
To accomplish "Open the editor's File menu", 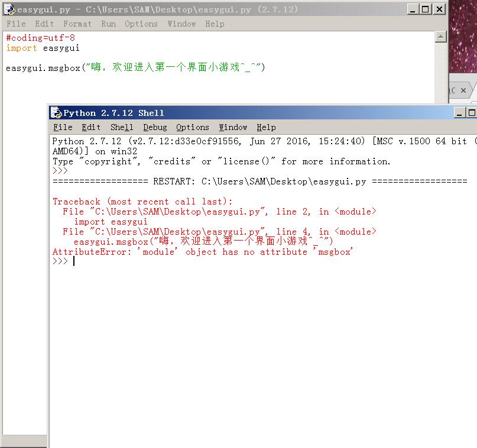I will coord(16,24).
